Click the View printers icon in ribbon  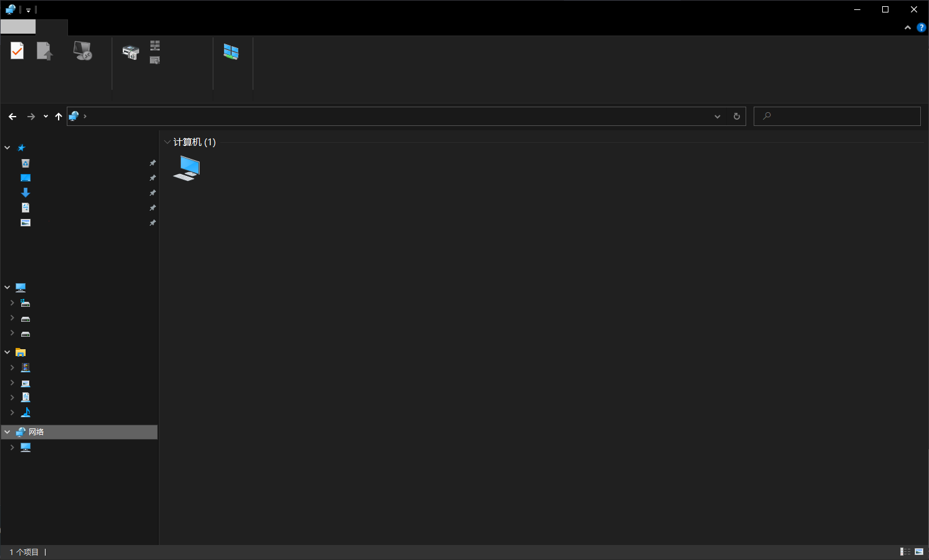155,46
